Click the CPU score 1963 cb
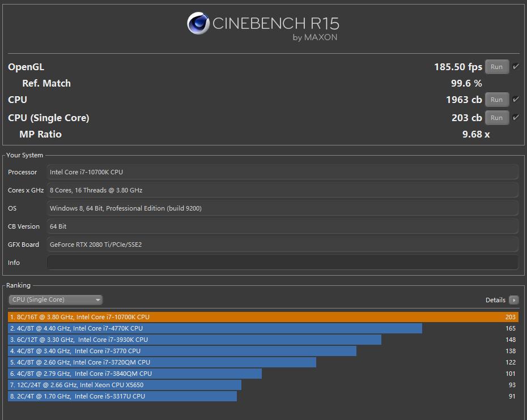This screenshot has width=527, height=420. click(464, 100)
